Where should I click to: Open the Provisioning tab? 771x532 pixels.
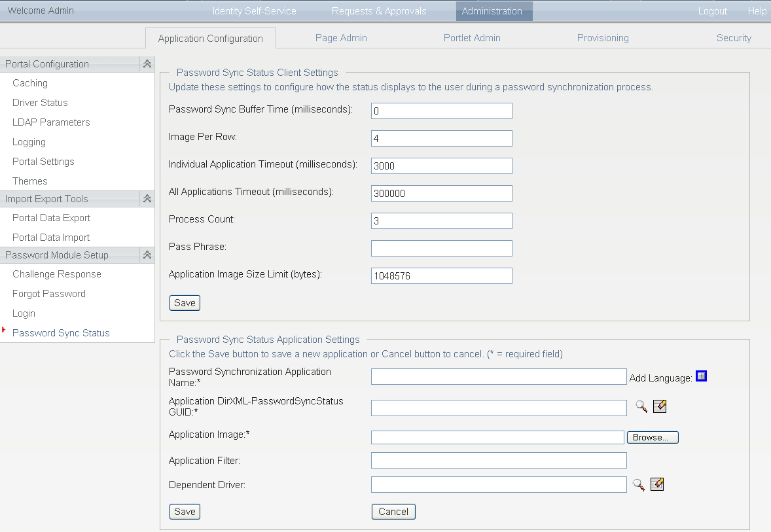(x=603, y=38)
